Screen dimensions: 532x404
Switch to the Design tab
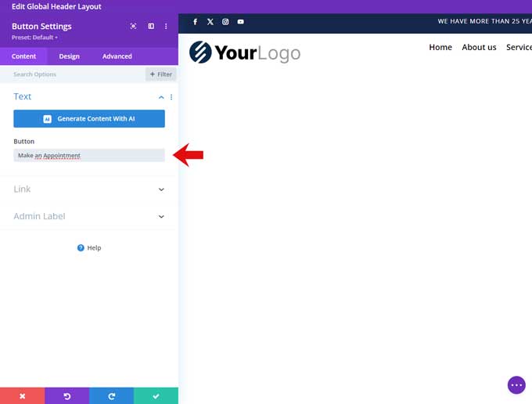[x=69, y=56]
